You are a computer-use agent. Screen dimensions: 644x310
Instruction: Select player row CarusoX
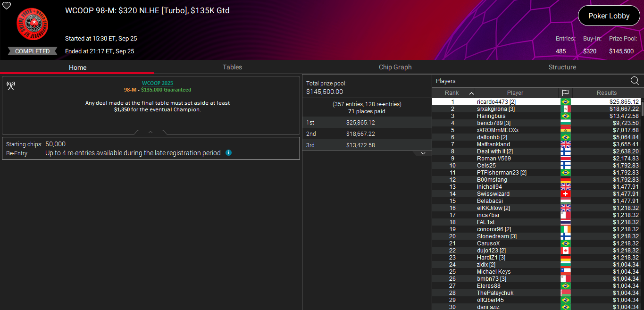(536, 243)
